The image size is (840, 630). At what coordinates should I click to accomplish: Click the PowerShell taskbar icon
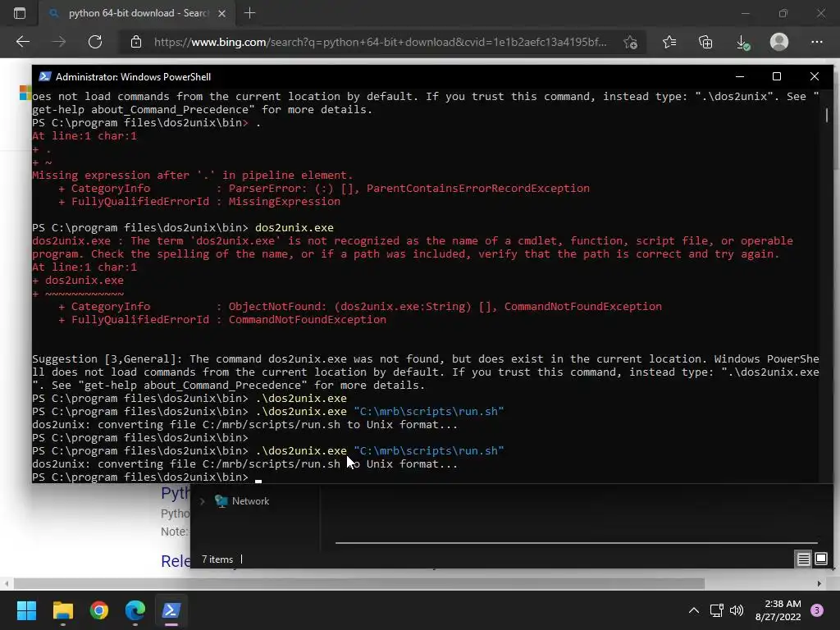point(171,610)
